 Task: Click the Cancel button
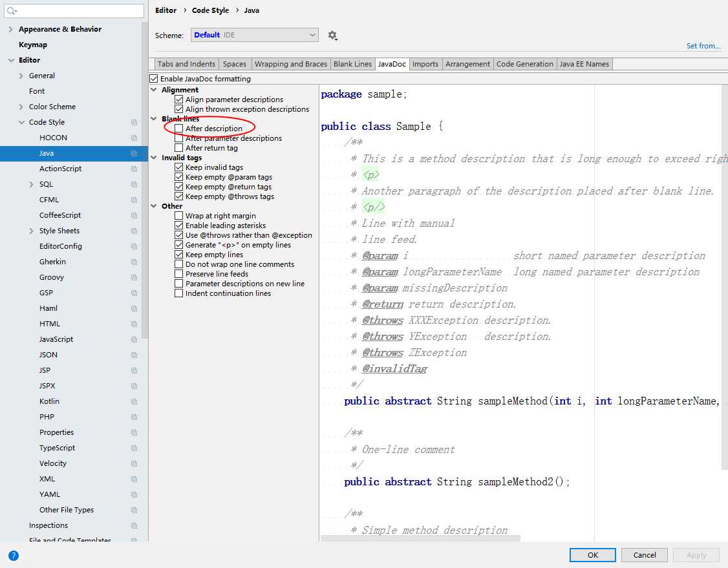click(645, 555)
